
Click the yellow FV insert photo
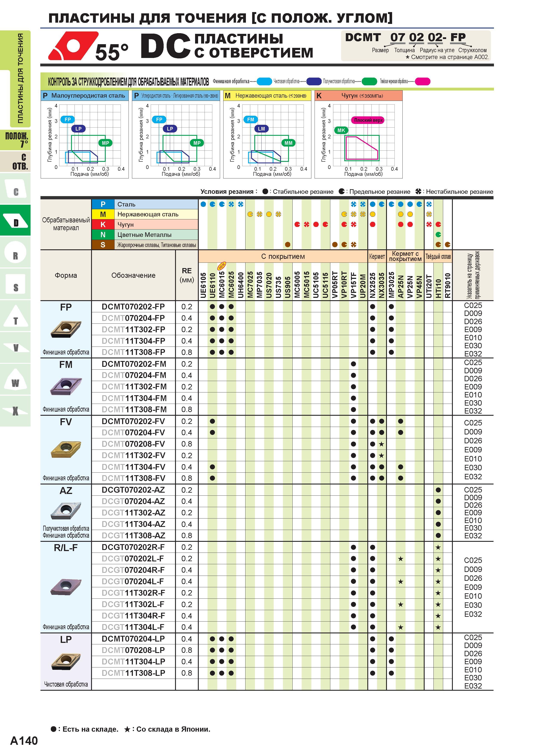pyautogui.click(x=66, y=449)
